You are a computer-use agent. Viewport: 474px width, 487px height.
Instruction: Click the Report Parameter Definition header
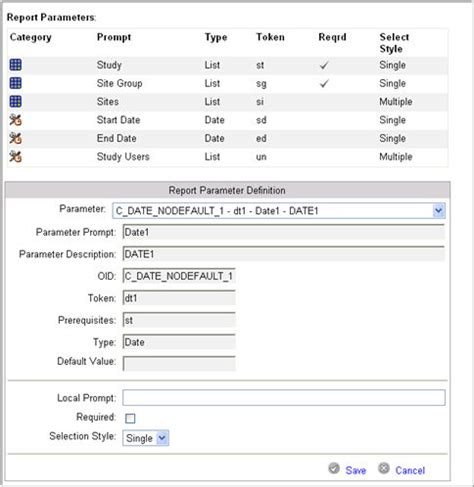pos(227,190)
